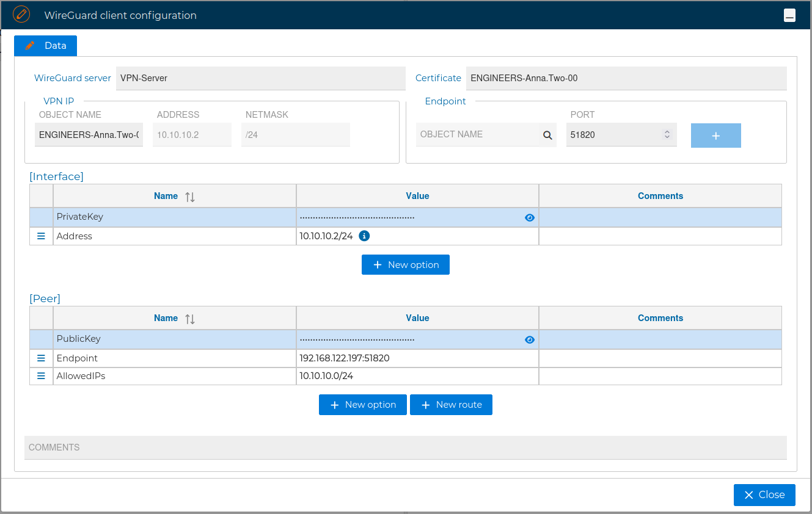Image resolution: width=812 pixels, height=514 pixels.
Task: Open the row menu for the Endpoint peer option
Action: click(41, 358)
